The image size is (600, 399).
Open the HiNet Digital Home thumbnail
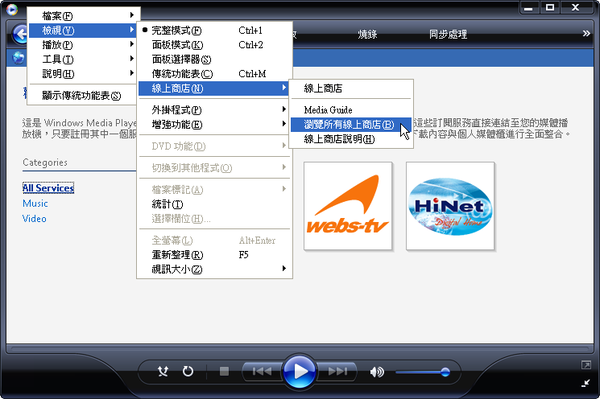coord(450,206)
